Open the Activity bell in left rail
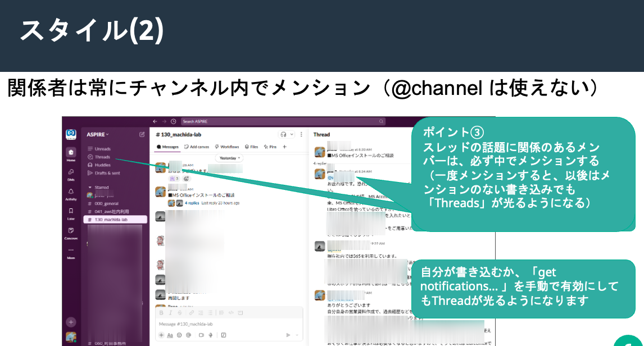 tap(71, 194)
